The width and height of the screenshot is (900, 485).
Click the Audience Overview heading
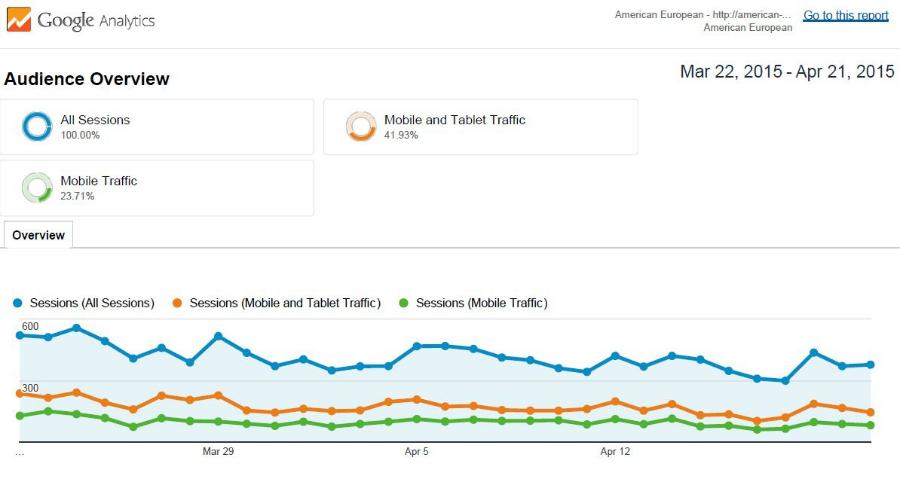87,79
